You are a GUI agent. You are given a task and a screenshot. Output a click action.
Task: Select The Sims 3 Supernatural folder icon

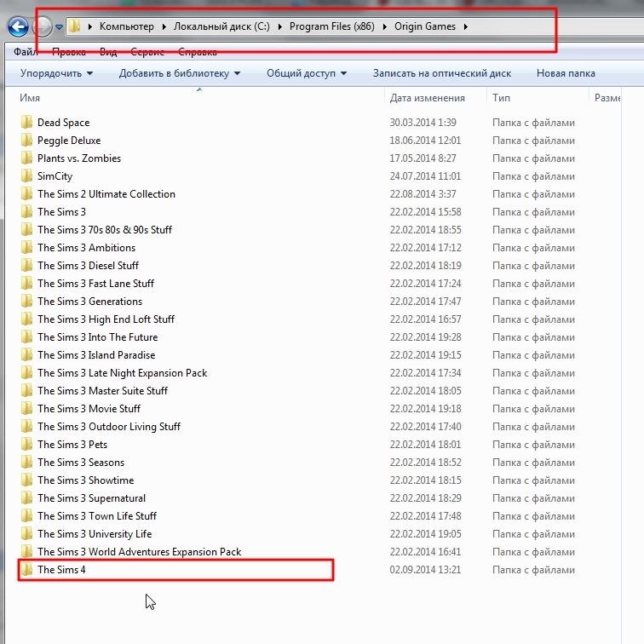pyautogui.click(x=26, y=497)
